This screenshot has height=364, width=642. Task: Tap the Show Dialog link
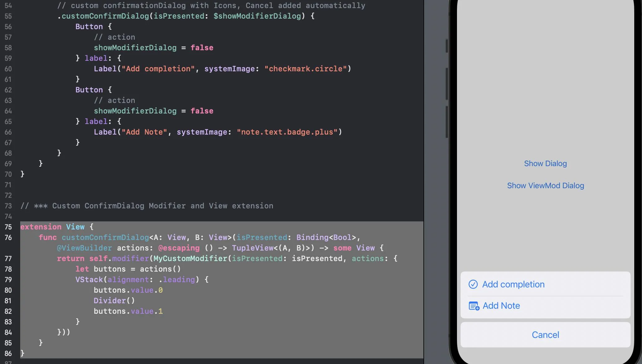(x=545, y=163)
